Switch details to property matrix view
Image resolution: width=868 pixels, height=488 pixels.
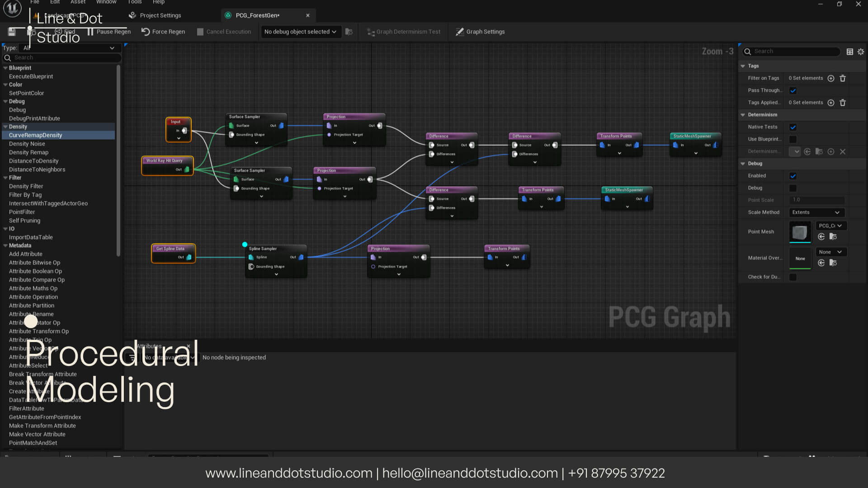[x=849, y=52]
